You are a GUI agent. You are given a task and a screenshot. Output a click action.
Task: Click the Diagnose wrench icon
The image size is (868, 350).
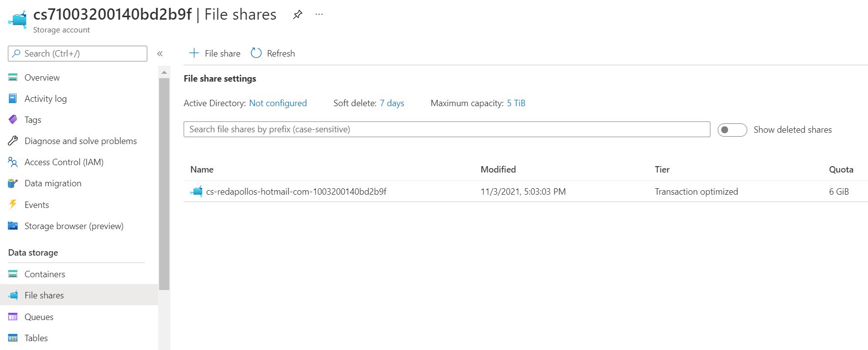[x=13, y=141]
